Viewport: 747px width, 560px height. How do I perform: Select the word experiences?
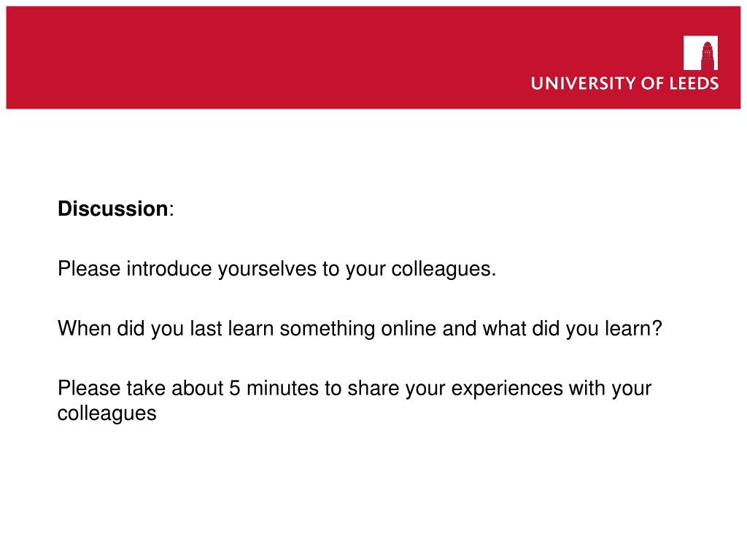click(x=507, y=389)
